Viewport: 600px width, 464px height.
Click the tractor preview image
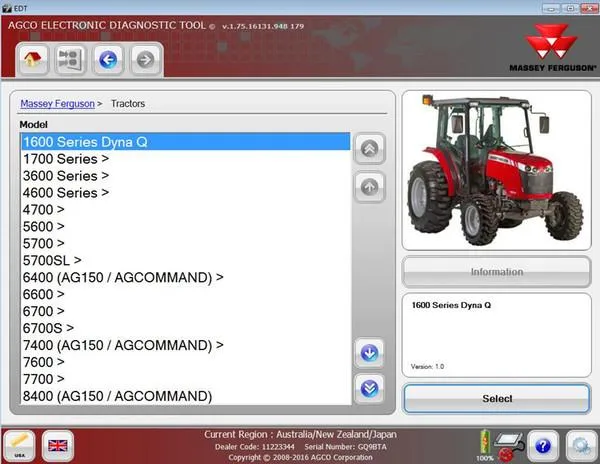point(497,170)
